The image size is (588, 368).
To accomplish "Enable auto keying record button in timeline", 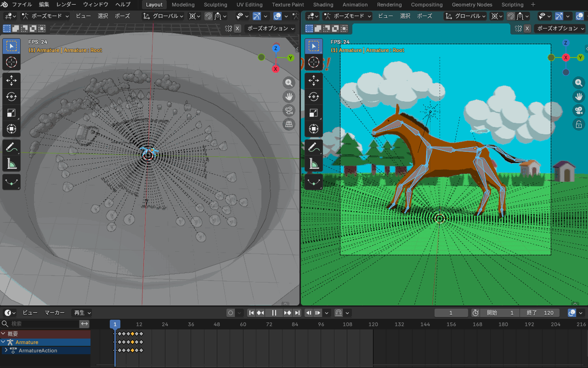I will pyautogui.click(x=231, y=313).
